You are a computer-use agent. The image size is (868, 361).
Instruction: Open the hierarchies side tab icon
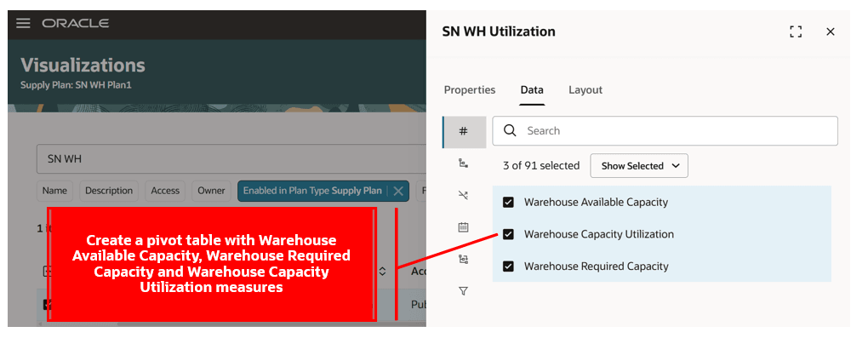click(464, 163)
